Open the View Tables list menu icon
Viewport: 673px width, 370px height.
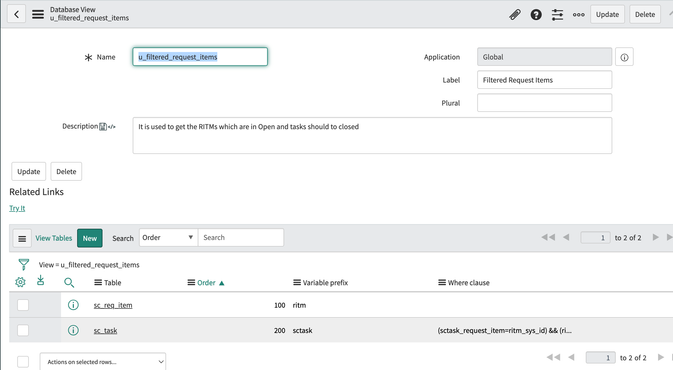pyautogui.click(x=22, y=238)
